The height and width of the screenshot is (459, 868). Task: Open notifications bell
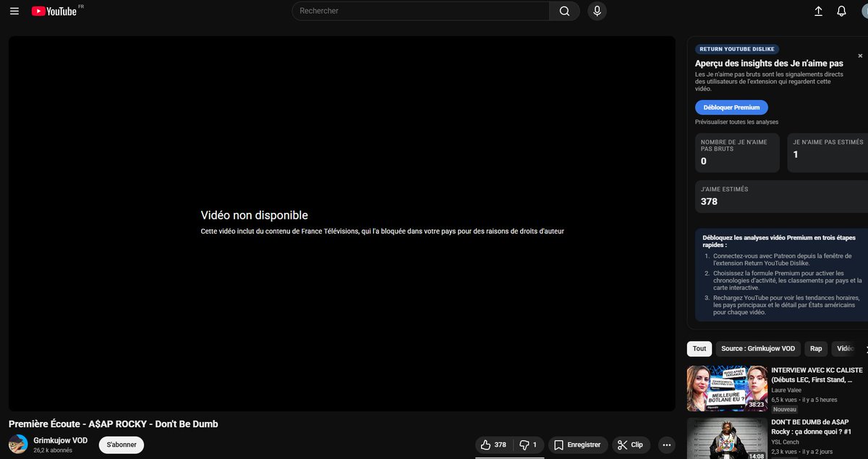point(841,11)
